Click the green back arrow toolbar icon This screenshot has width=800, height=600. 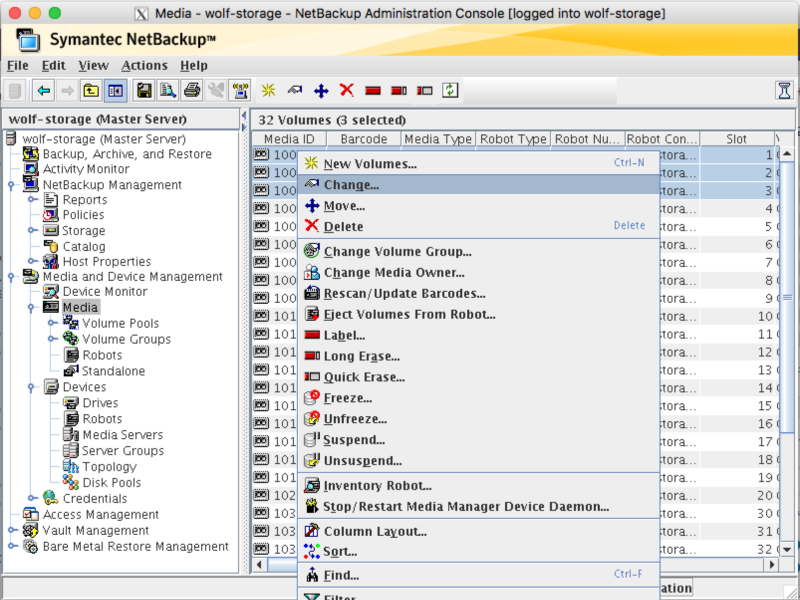pyautogui.click(x=43, y=90)
